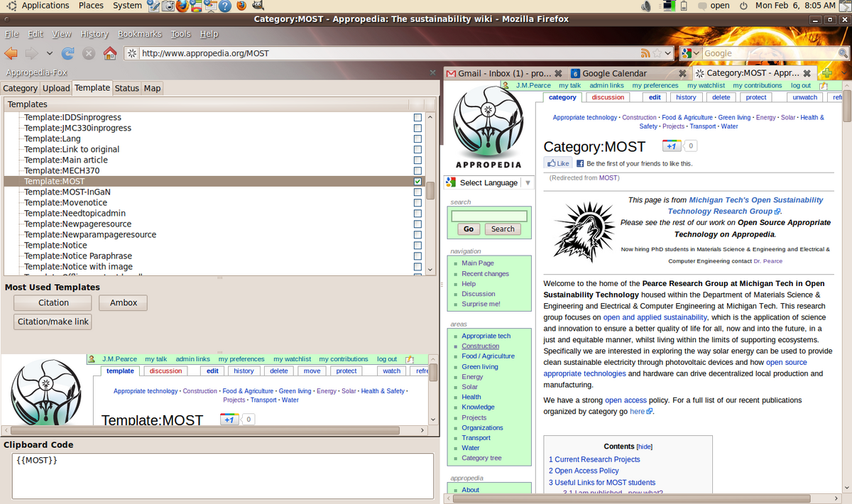Open the Bookmarks menu
Image resolution: width=852 pixels, height=504 pixels.
141,33
